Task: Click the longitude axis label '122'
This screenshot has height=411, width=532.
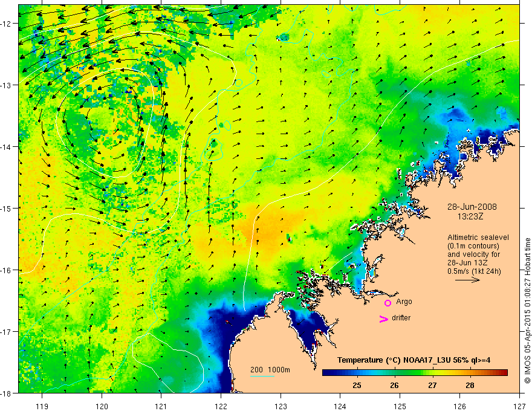Action: [221, 406]
